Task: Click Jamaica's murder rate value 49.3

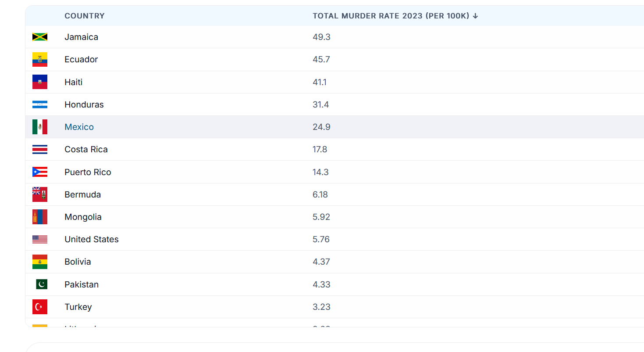Action: 321,37
